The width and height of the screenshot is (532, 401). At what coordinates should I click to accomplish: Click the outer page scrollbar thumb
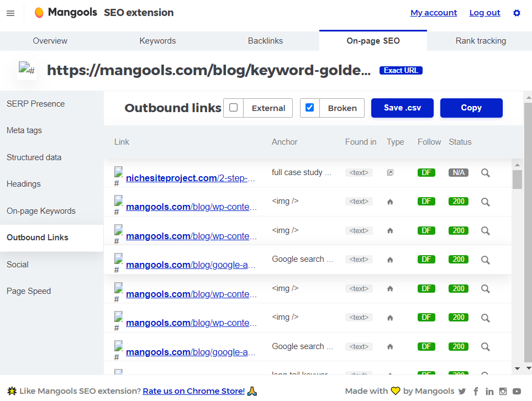(x=528, y=233)
